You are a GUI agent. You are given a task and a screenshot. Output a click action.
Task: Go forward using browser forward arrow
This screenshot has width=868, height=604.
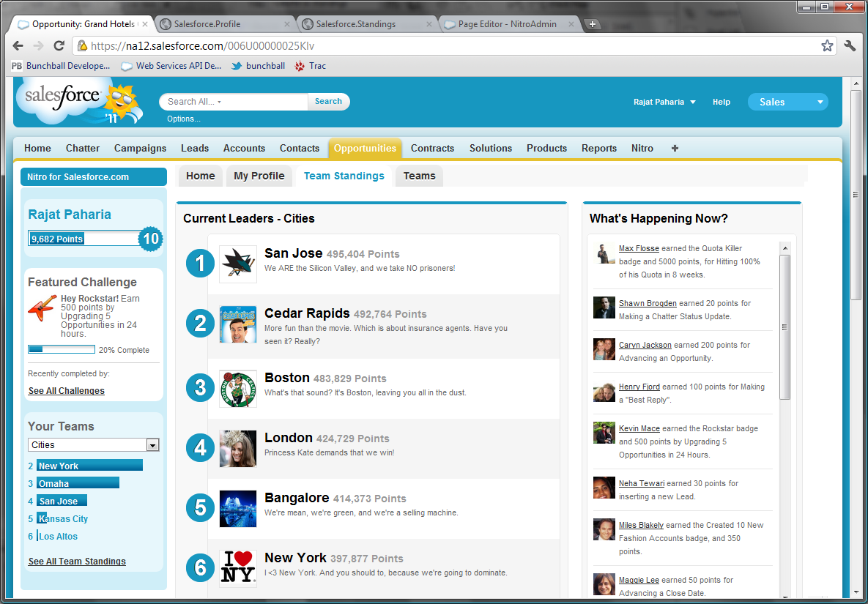pyautogui.click(x=38, y=46)
